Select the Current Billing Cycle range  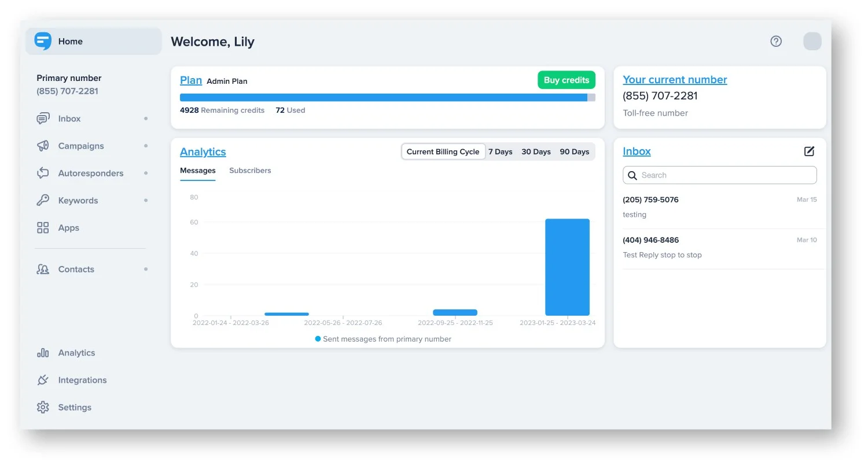(x=443, y=151)
